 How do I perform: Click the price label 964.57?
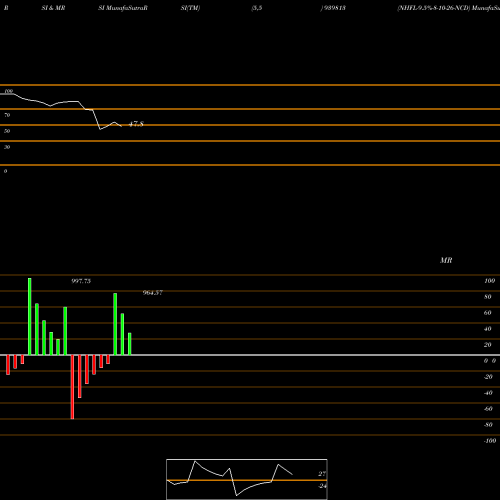(x=153, y=293)
